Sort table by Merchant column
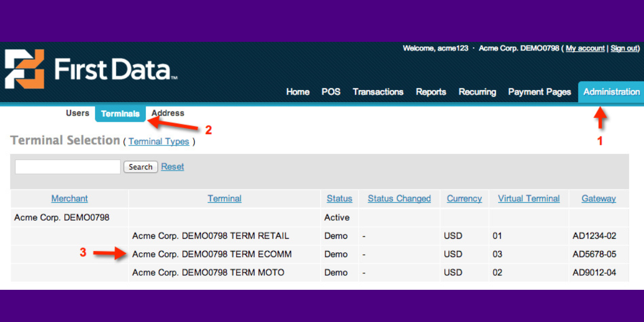Image resolution: width=644 pixels, height=322 pixels. (x=69, y=199)
